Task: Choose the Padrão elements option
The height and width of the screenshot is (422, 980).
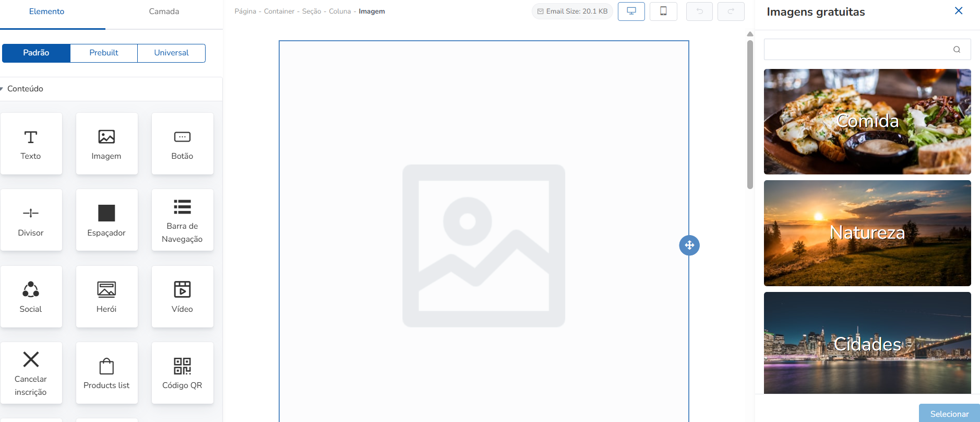Action: (x=36, y=53)
